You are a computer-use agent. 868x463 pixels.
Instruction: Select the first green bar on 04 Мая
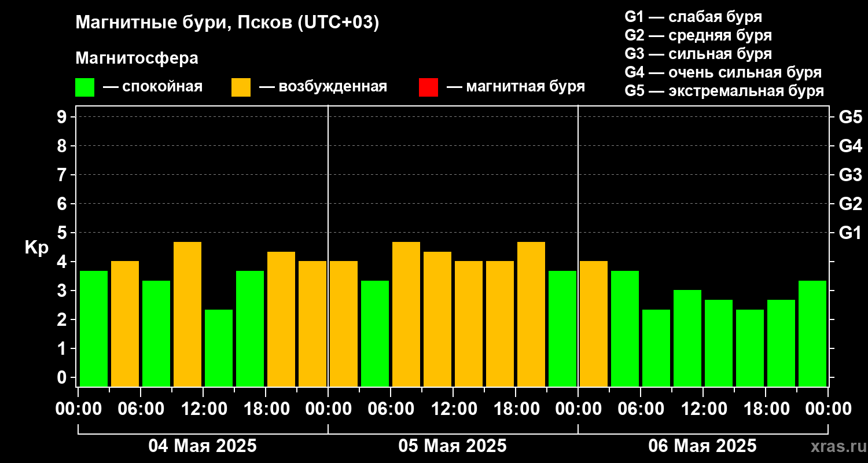click(94, 329)
